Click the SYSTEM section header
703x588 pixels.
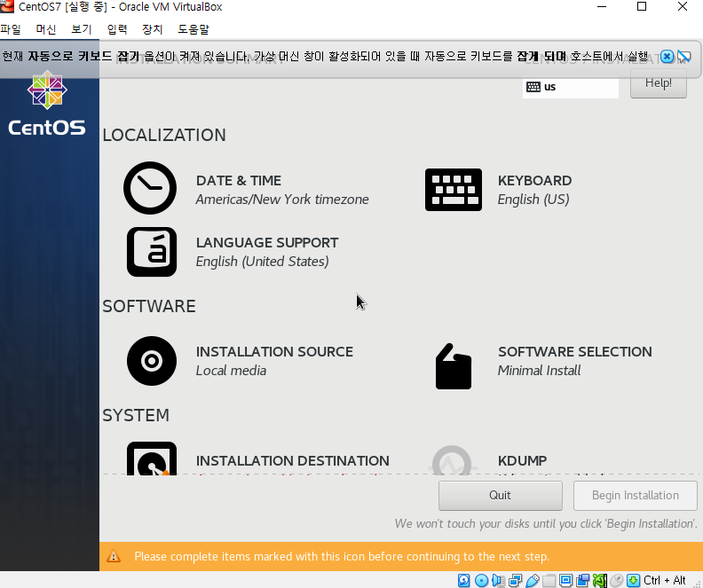[136, 415]
